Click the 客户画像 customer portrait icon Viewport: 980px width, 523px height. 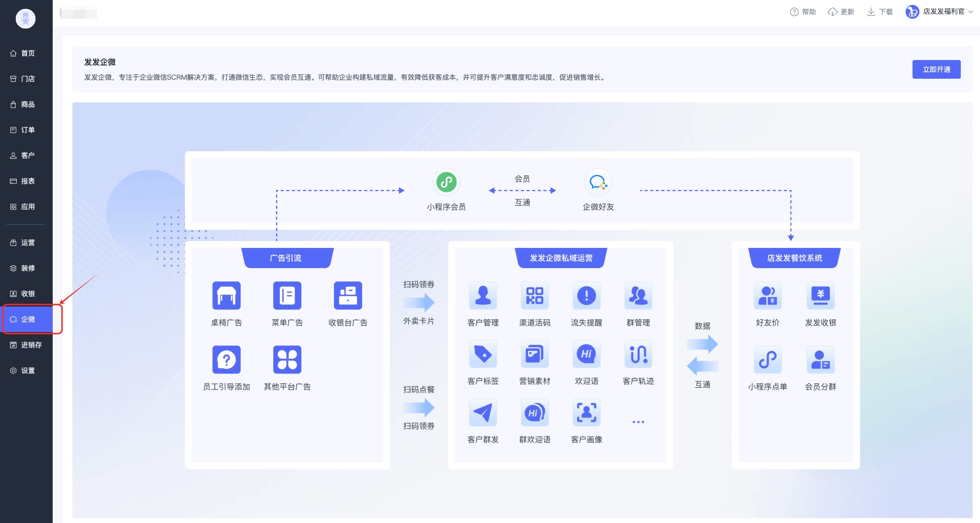pos(586,413)
